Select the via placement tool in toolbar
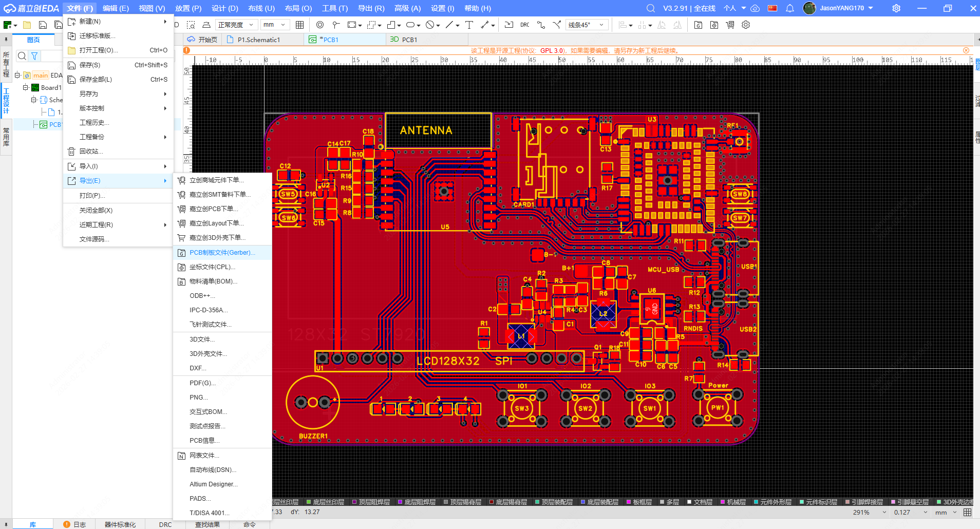Viewport: 980px width, 529px height. 320,25
